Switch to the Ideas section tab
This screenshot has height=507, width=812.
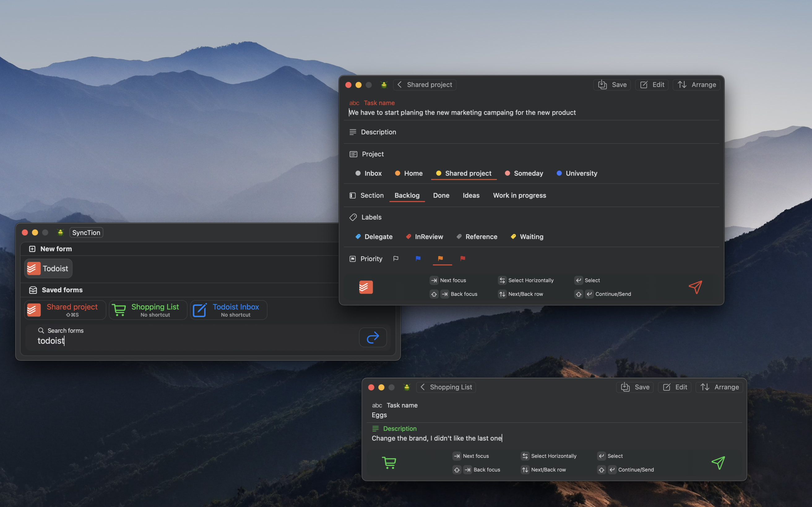point(471,195)
